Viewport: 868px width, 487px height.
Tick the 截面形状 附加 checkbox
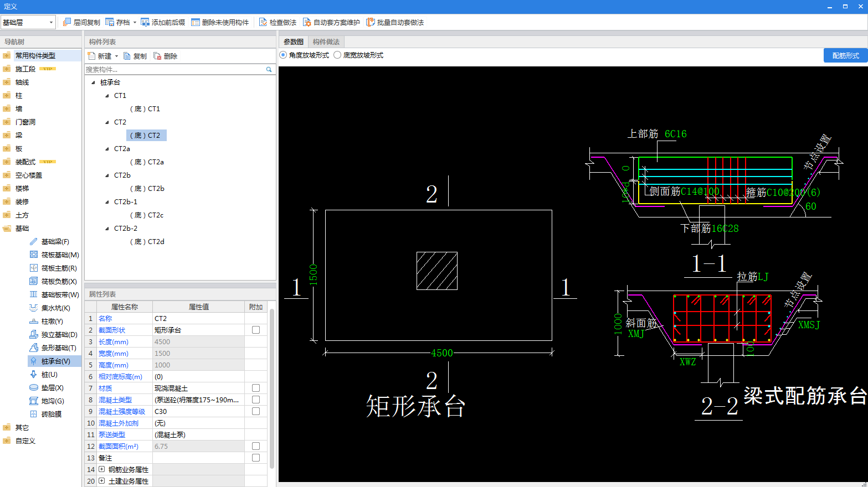(256, 330)
